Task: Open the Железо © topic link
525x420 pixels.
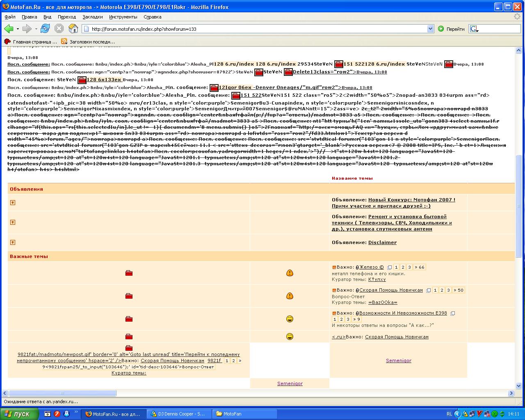Action: point(372,267)
